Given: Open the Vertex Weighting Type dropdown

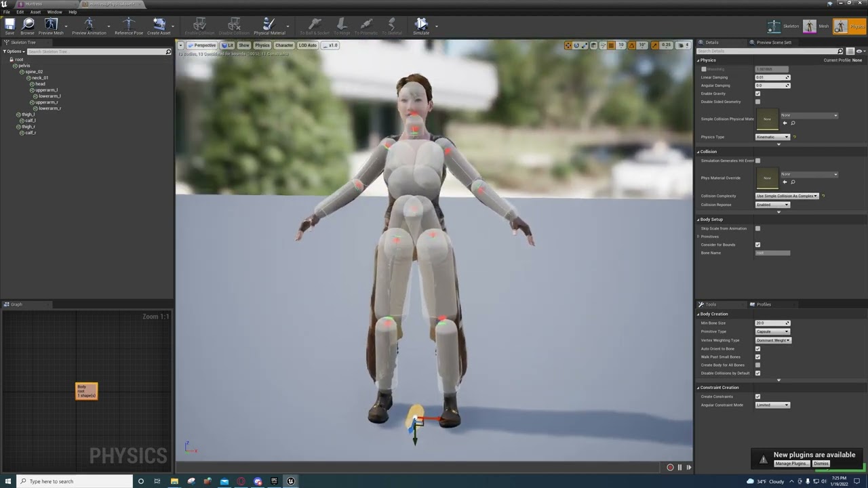Looking at the screenshot, I should tap(773, 340).
